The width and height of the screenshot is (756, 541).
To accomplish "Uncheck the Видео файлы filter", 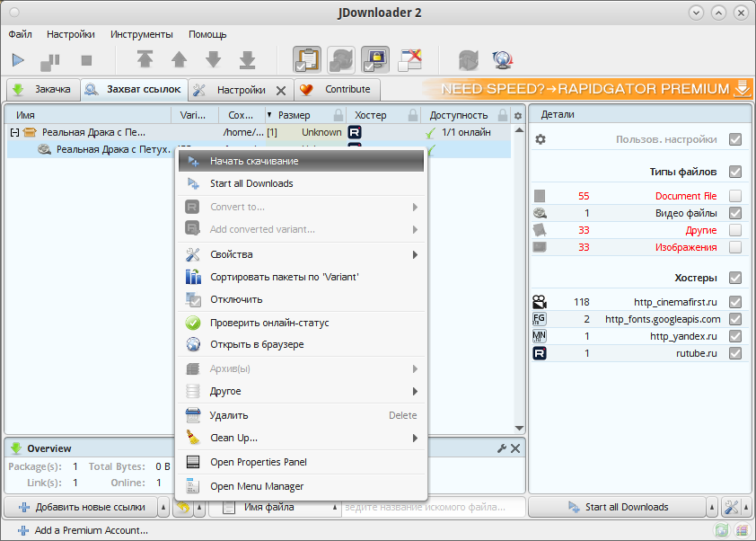I will coord(735,213).
